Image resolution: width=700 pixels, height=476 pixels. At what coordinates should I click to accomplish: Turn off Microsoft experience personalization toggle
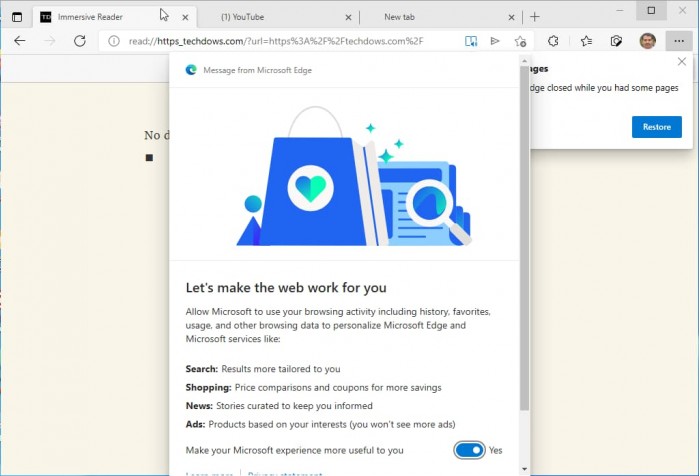pyautogui.click(x=468, y=450)
